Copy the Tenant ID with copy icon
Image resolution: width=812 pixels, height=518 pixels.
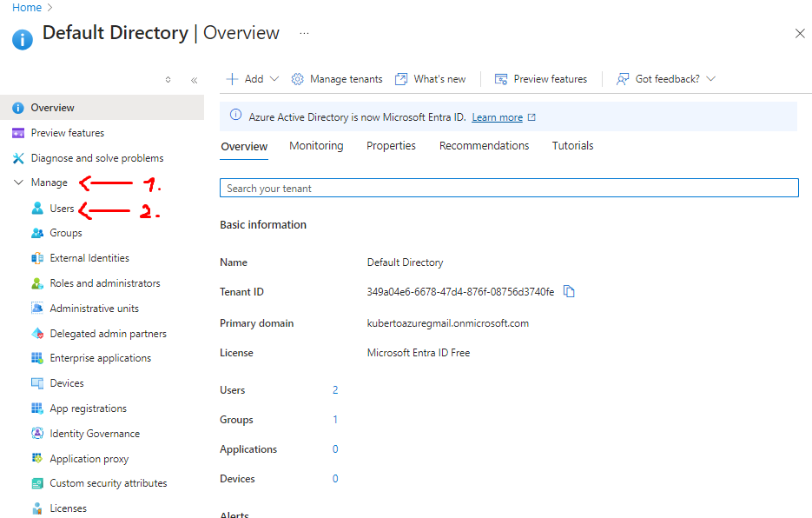[569, 291]
